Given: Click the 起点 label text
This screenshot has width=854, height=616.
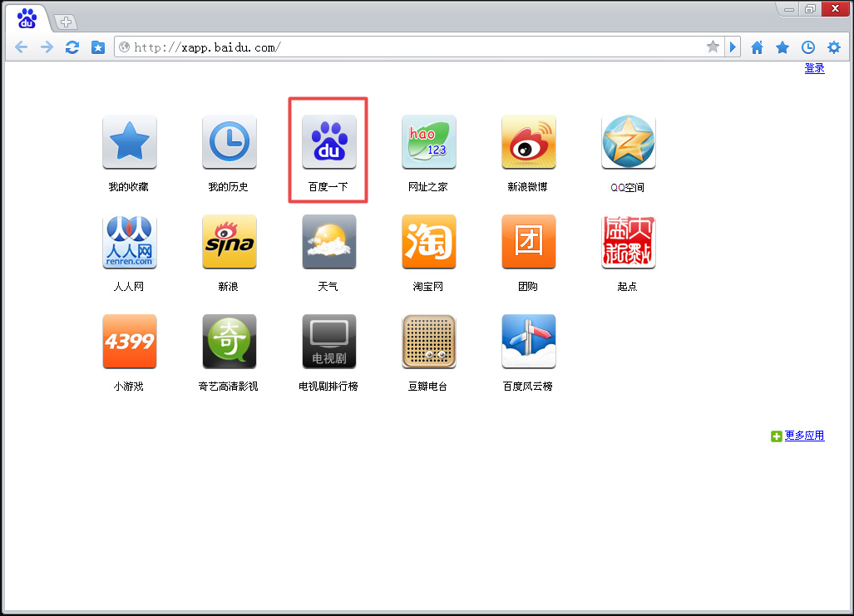Looking at the screenshot, I should (627, 287).
